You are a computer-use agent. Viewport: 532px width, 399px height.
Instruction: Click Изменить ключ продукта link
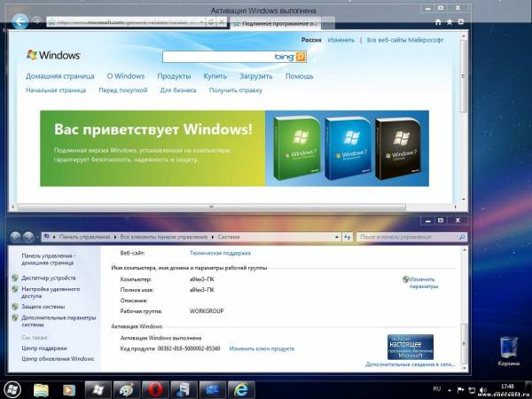(262, 348)
